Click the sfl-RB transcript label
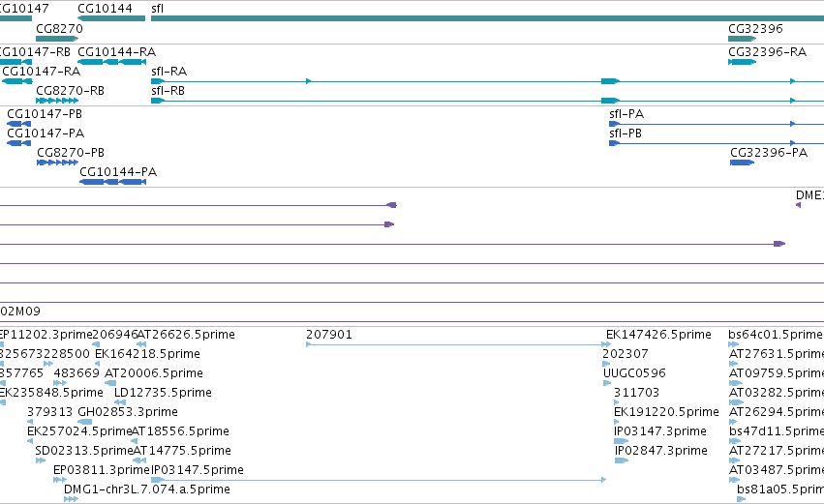This screenshot has height=504, width=824. click(168, 91)
